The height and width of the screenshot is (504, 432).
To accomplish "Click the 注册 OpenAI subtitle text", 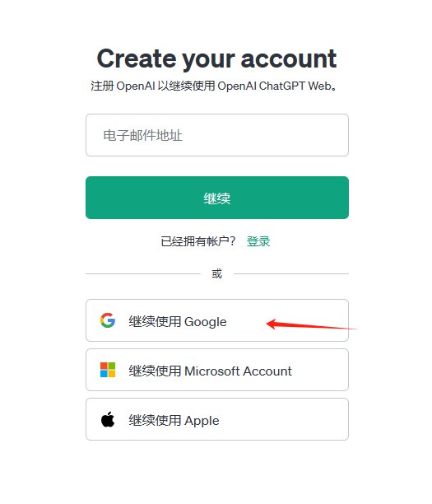I will point(214,86).
